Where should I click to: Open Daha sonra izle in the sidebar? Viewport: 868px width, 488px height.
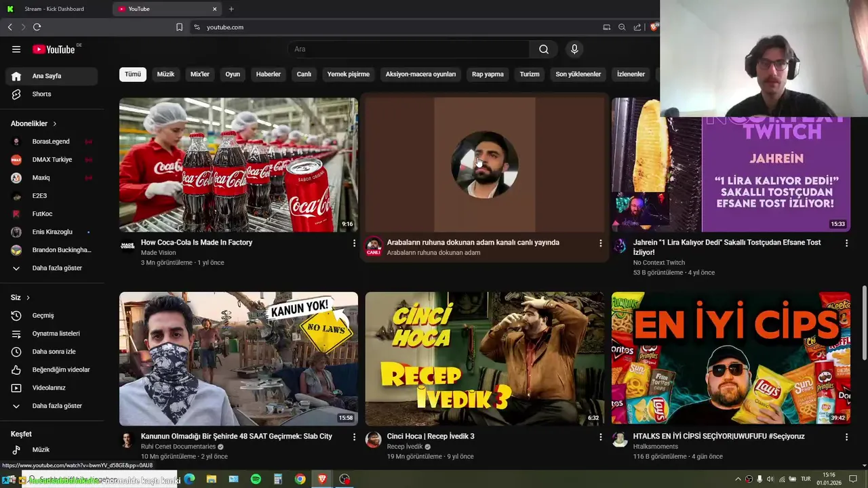coord(52,352)
